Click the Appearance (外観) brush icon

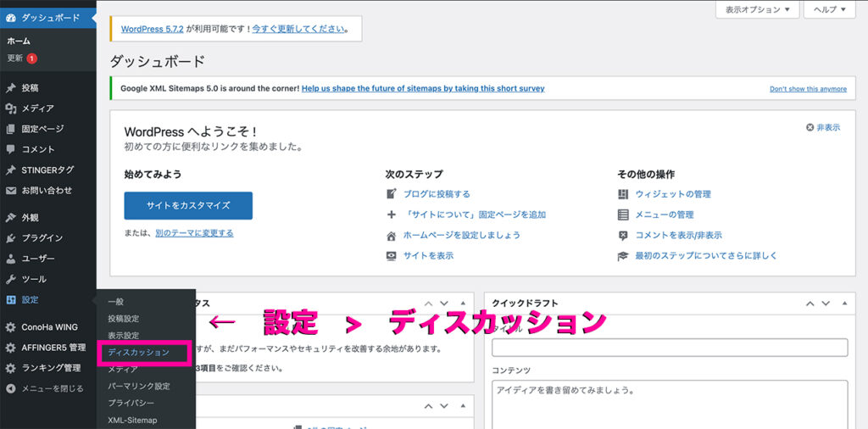(x=10, y=218)
